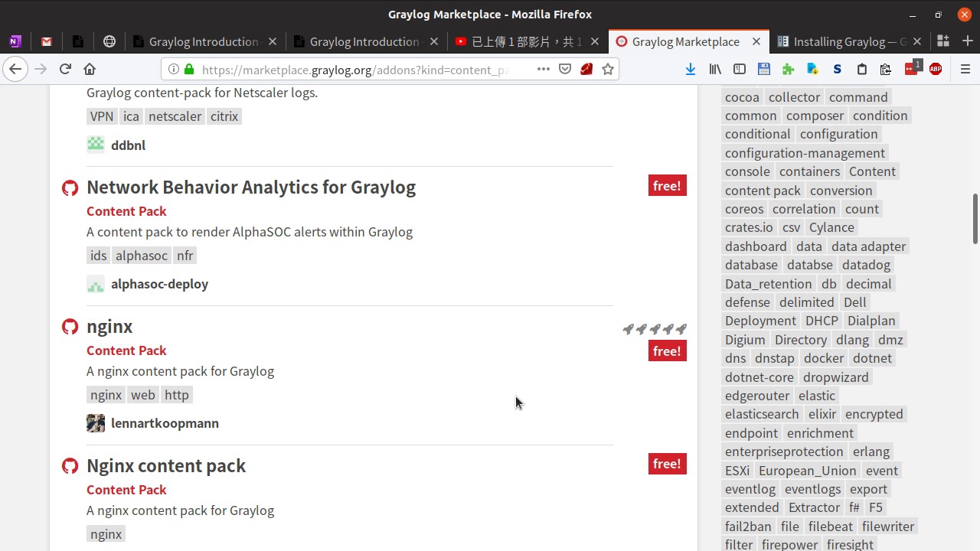Viewport: 980px width, 551px height.
Task: Open the Nginx content pack title
Action: 166,465
